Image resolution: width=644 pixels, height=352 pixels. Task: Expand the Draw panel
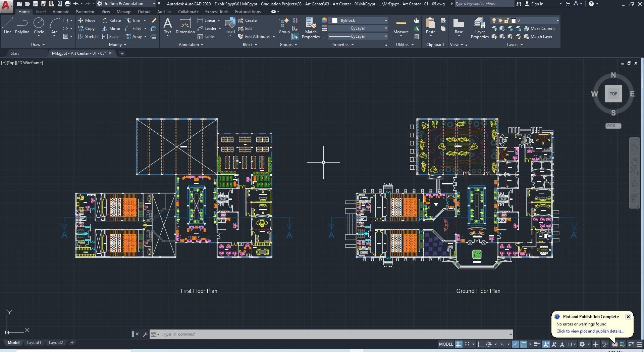point(38,45)
